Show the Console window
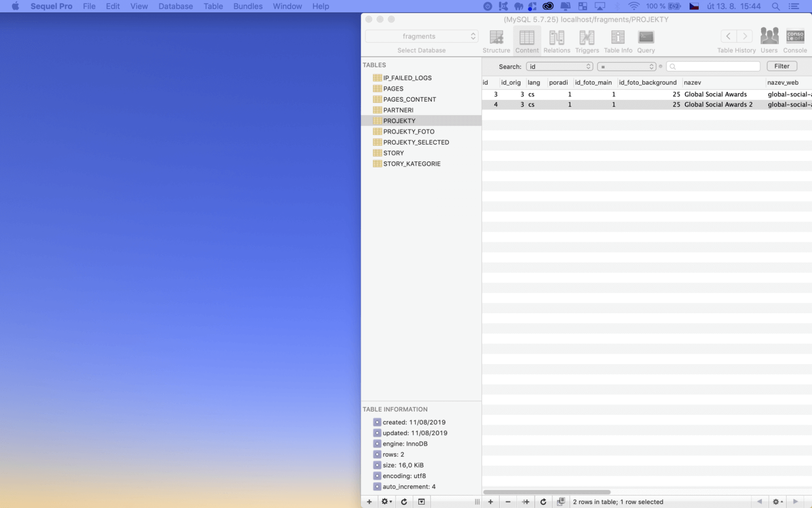 point(795,40)
